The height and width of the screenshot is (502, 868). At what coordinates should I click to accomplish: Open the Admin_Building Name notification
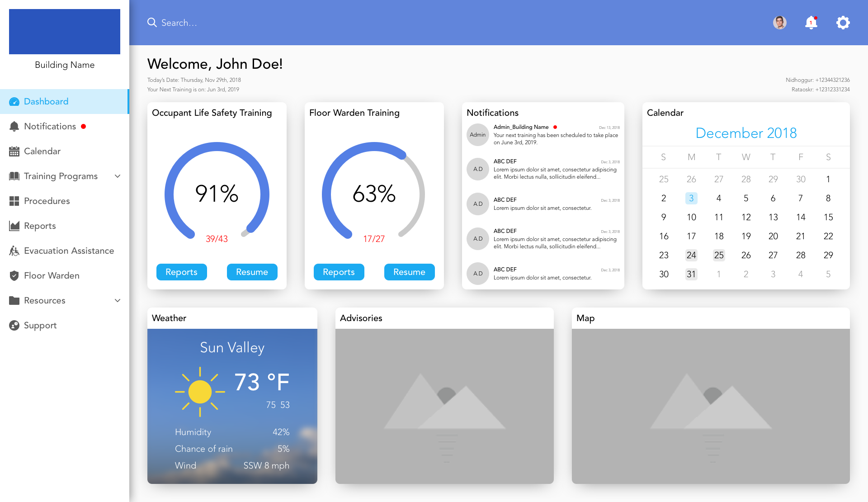coord(542,135)
